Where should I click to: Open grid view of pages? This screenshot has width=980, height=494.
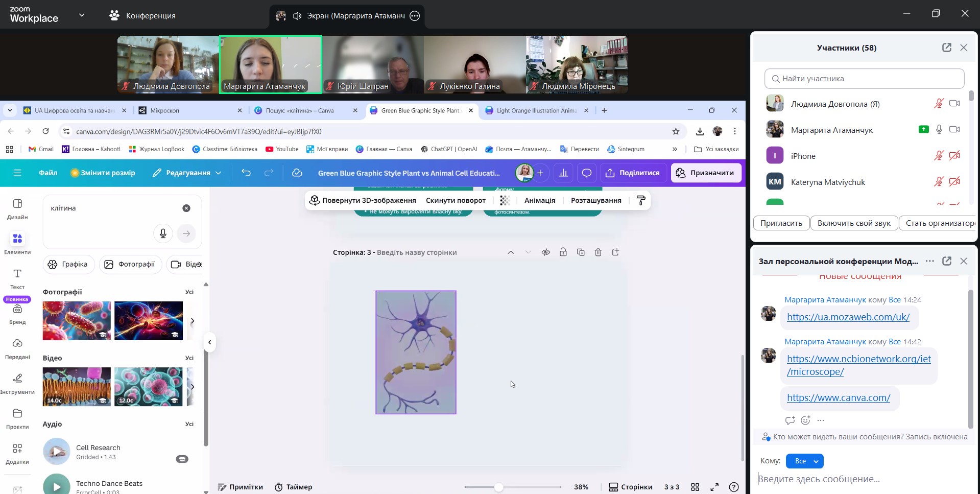[695, 487]
